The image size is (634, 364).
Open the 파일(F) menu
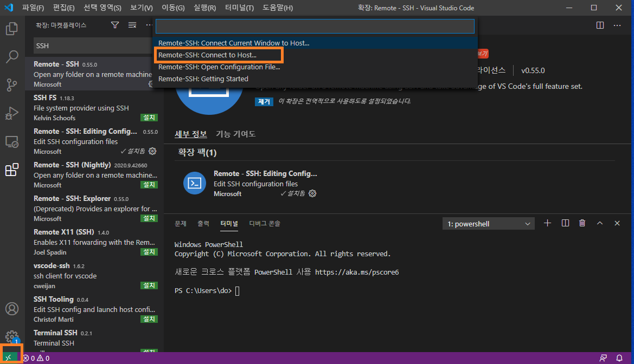tap(33, 8)
